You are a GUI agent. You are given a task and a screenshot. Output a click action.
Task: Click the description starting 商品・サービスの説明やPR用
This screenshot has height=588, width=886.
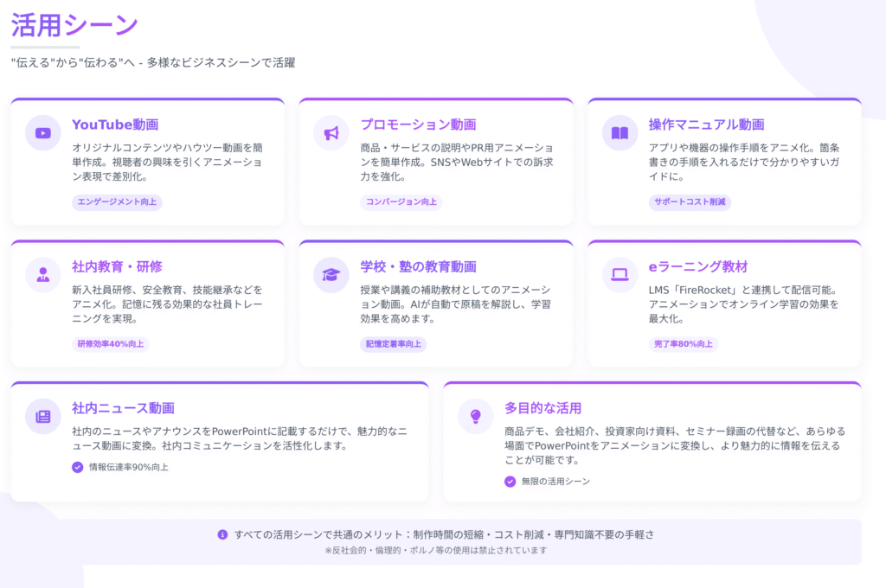457,162
